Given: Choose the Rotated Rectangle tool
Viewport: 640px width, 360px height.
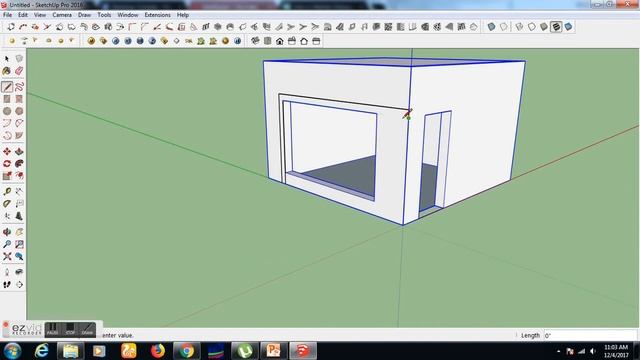Looking at the screenshot, I should [19, 99].
